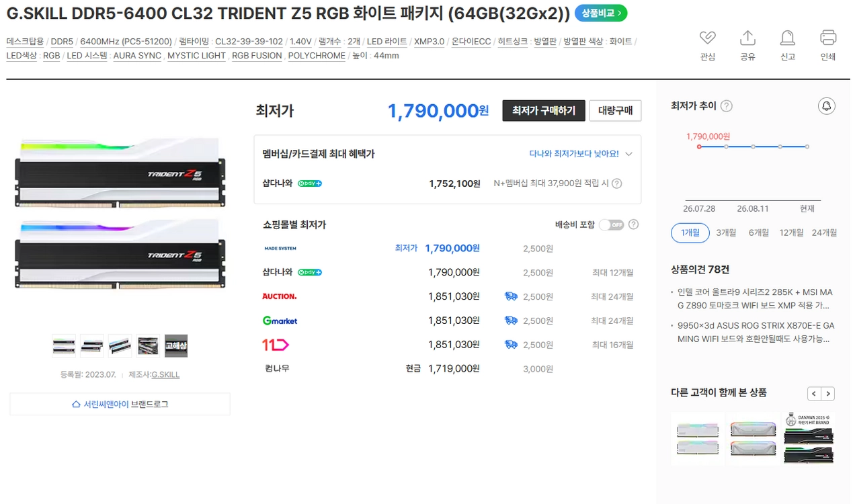Click the AUCTION shop logo

280,296
